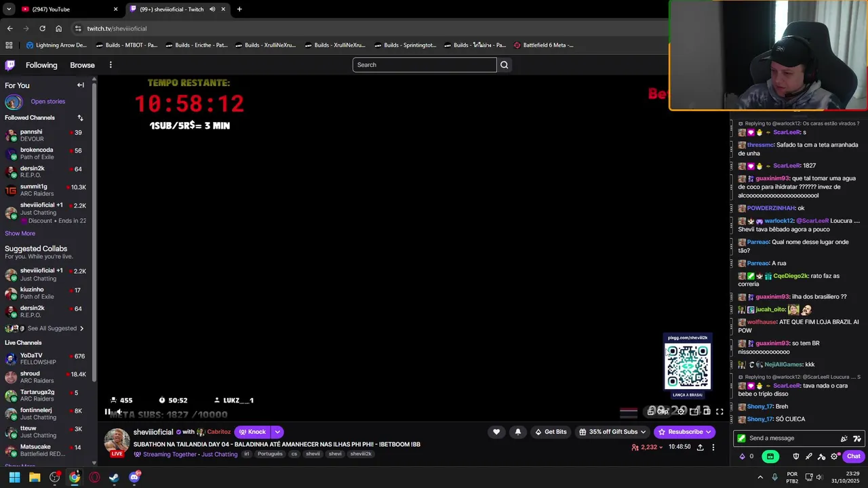Click Show More under Followed Channels
The width and height of the screenshot is (868, 488).
point(20,233)
